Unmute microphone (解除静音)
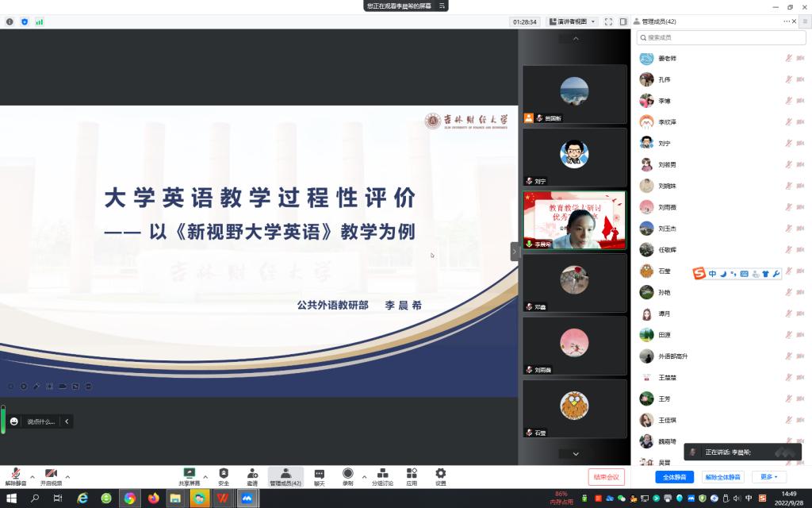812x508 pixels. (x=15, y=475)
